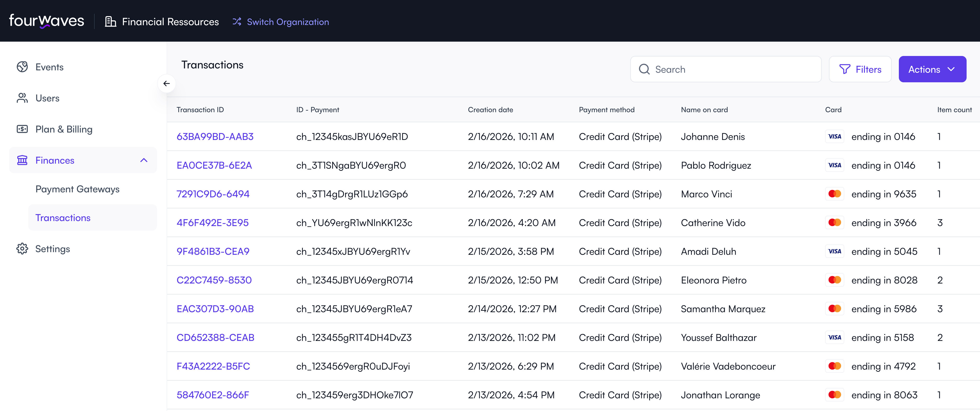Image resolution: width=980 pixels, height=411 pixels.
Task: Click the Finances bank icon
Action: point(22,160)
